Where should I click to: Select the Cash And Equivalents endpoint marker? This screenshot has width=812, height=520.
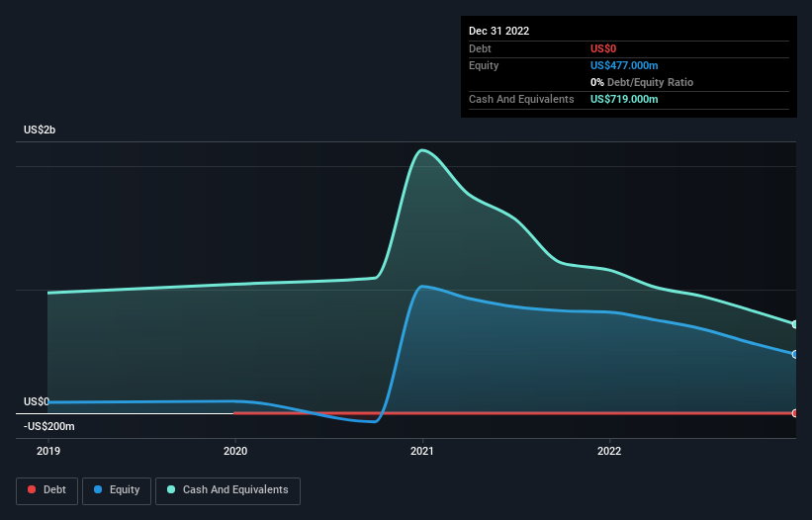point(795,324)
